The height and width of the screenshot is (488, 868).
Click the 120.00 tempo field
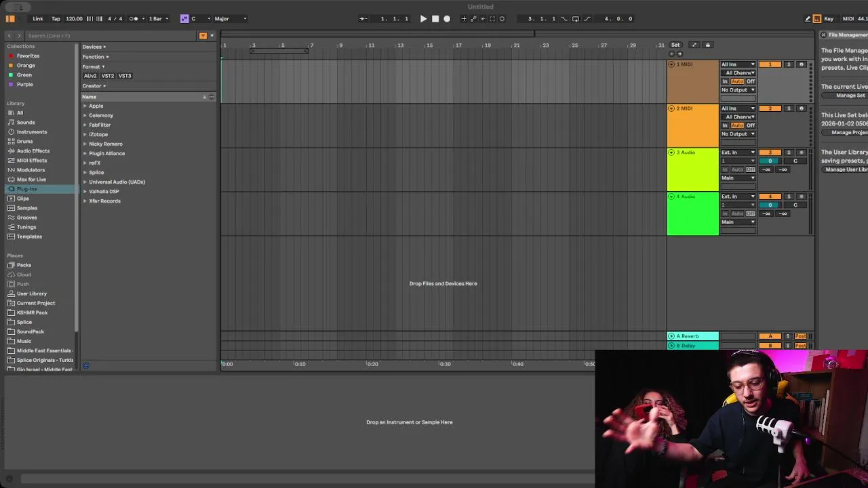(x=74, y=19)
